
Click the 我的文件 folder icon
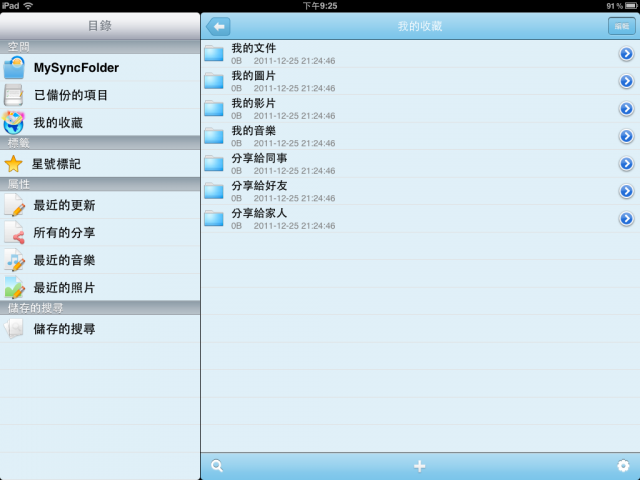[x=214, y=53]
